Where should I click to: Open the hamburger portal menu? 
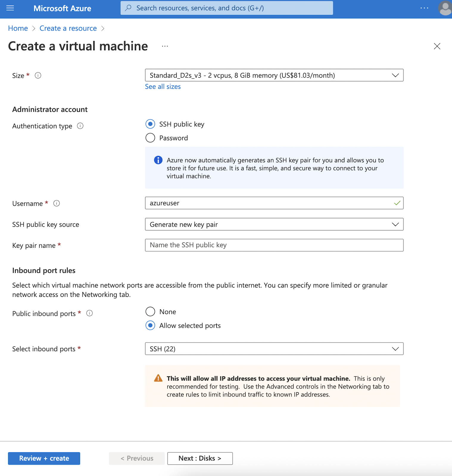click(10, 8)
